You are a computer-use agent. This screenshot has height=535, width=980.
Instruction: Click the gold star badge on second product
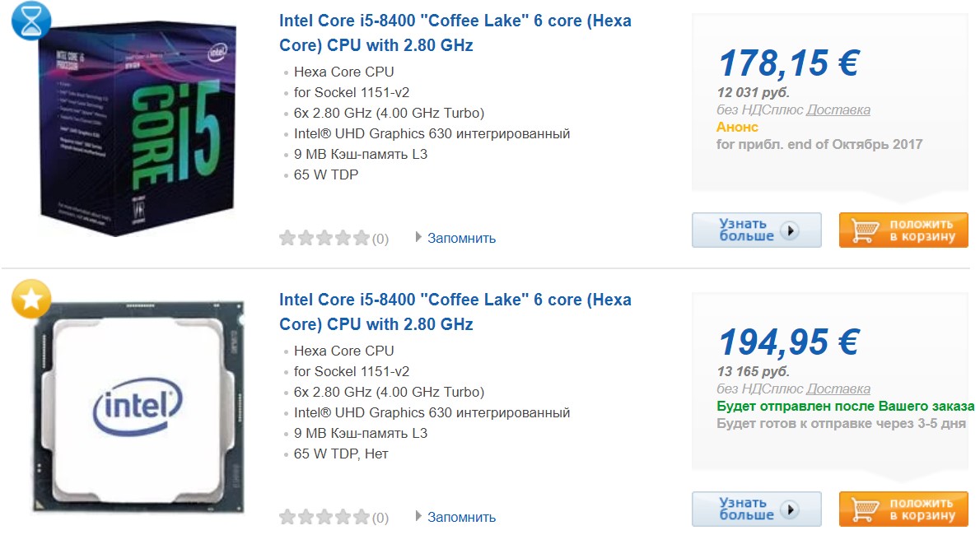31,300
